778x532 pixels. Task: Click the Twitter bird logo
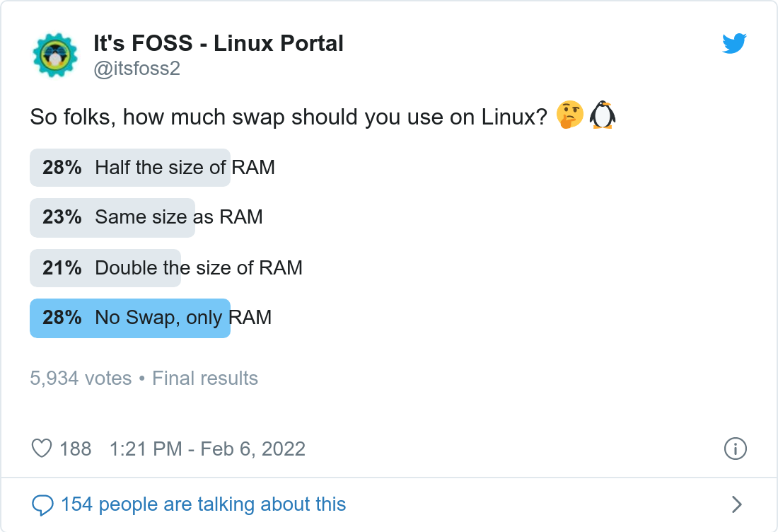[x=734, y=44]
